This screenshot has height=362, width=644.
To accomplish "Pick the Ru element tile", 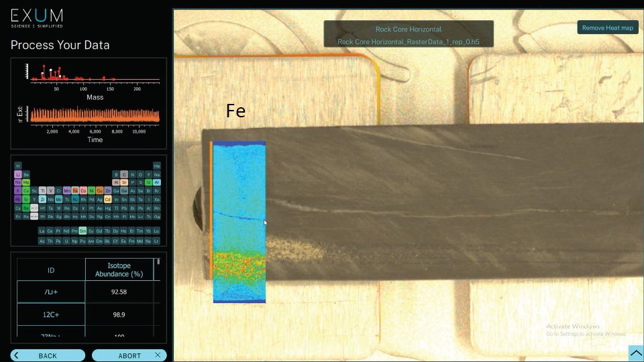I will (x=75, y=199).
